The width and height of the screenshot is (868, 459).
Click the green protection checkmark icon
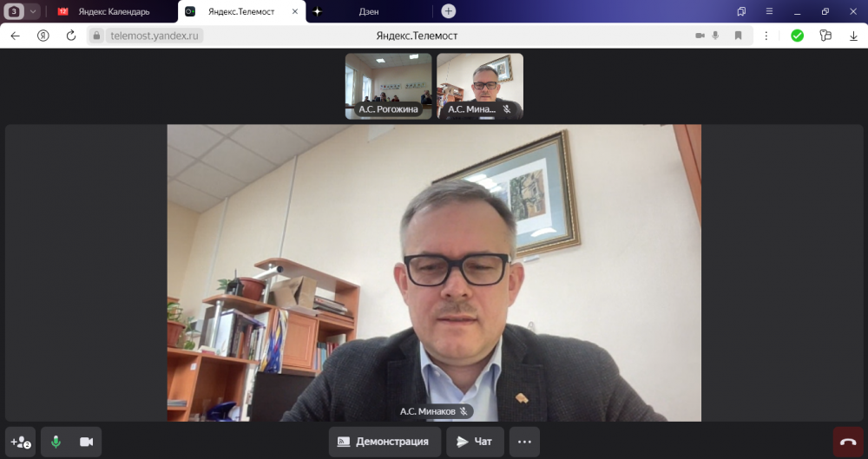pyautogui.click(x=797, y=36)
